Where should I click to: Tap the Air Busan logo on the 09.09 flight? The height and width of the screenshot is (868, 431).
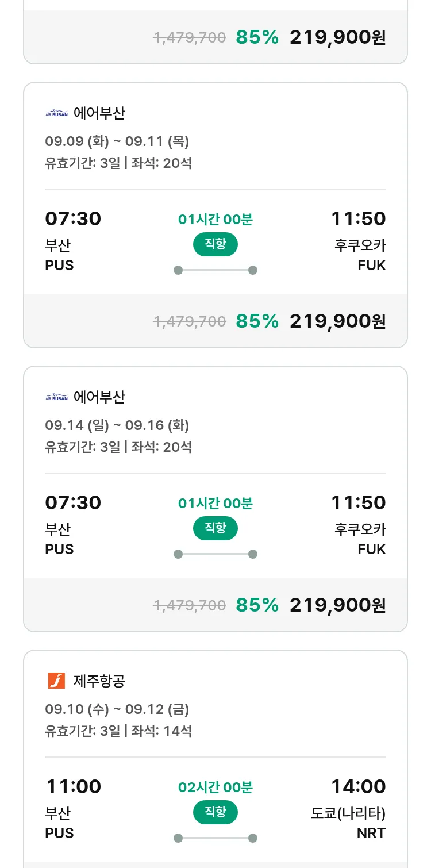pyautogui.click(x=56, y=113)
